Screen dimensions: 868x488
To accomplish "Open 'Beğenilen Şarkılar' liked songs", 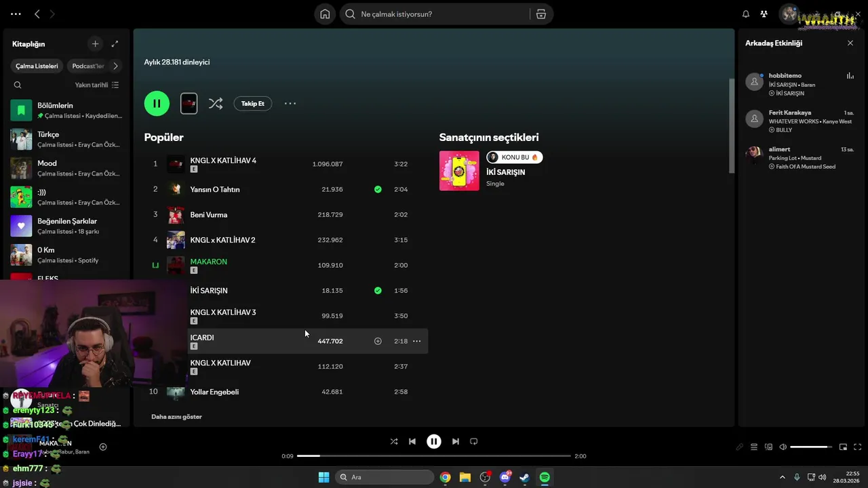I will coord(66,226).
